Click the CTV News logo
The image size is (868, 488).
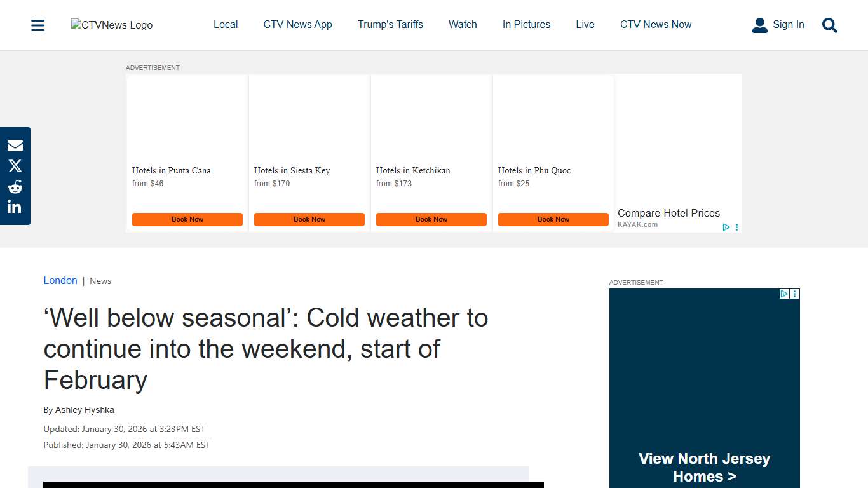(x=111, y=25)
